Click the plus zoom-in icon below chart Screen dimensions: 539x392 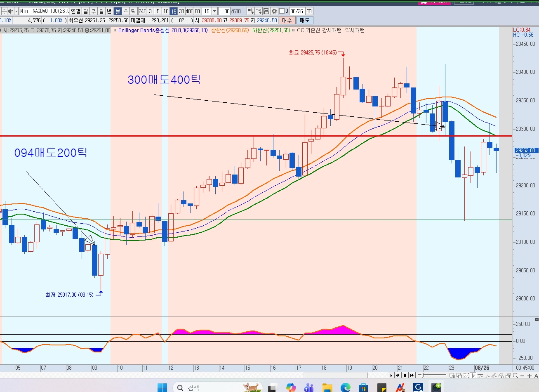click(530, 376)
